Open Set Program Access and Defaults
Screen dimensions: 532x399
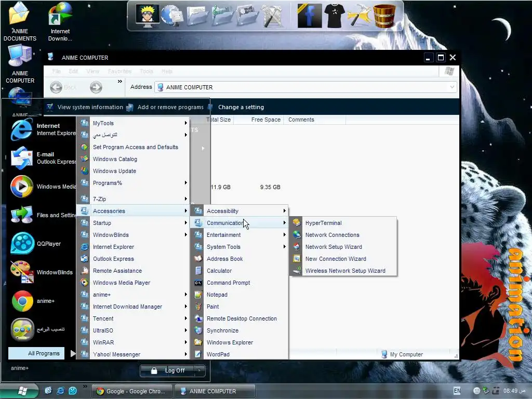click(134, 147)
